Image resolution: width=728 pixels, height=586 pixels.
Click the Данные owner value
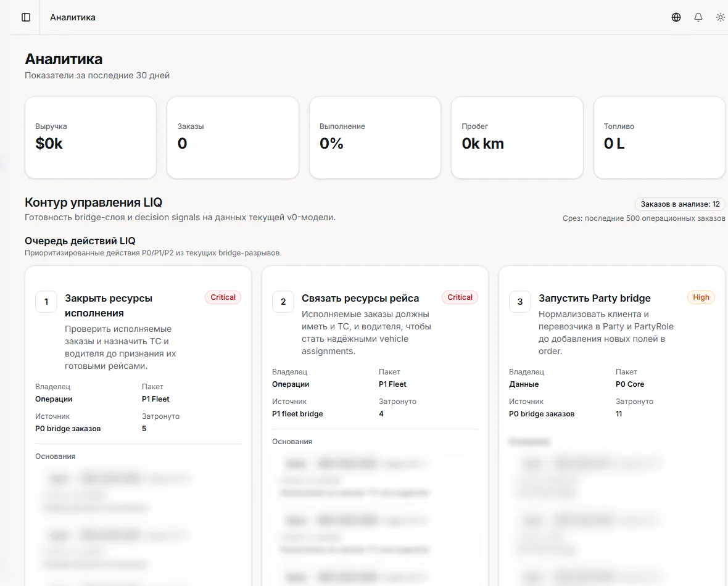[524, 384]
